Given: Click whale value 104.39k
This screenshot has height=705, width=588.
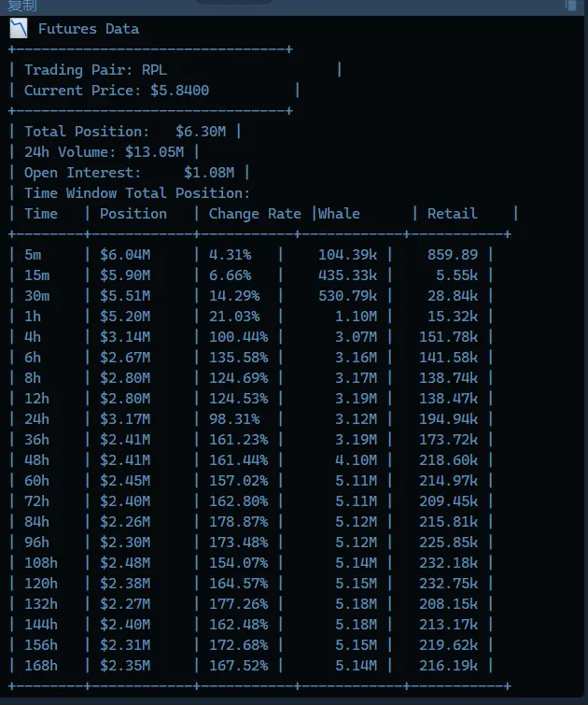Looking at the screenshot, I should pyautogui.click(x=347, y=255).
